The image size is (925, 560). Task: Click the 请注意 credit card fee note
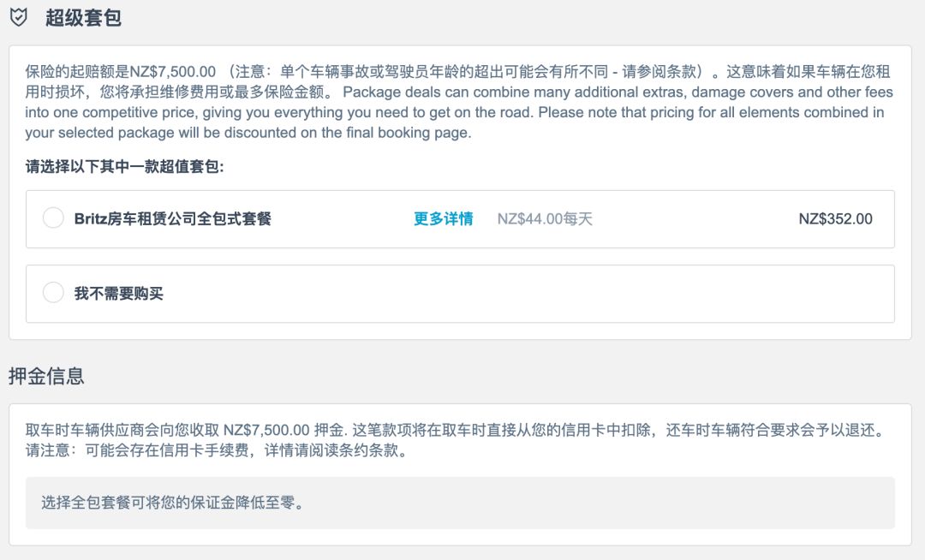(x=217, y=450)
